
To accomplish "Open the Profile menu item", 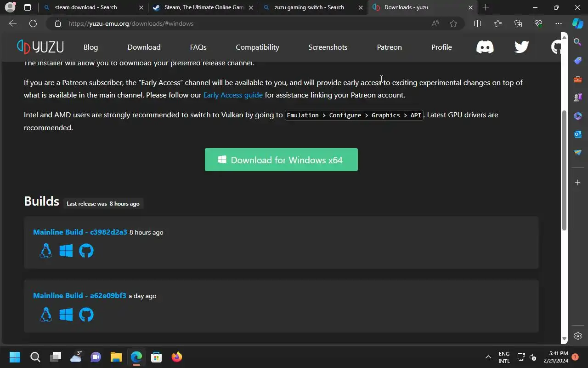I will tap(441, 47).
